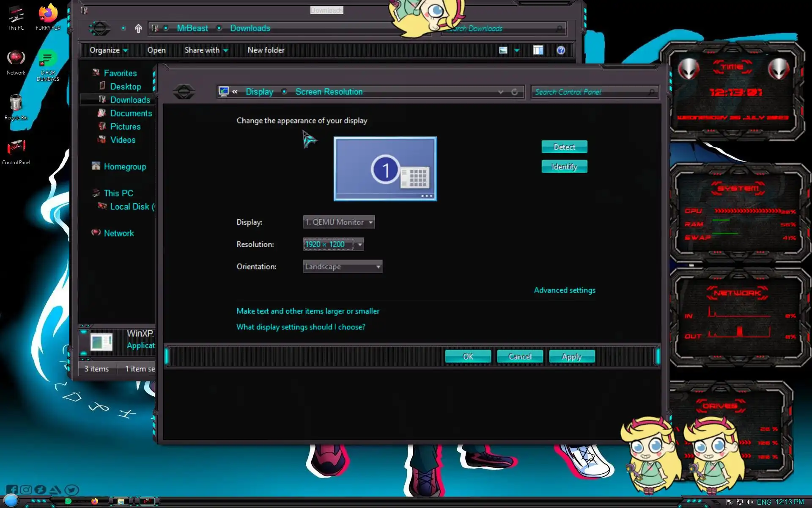Click the volume icon in system tray

coord(750,502)
